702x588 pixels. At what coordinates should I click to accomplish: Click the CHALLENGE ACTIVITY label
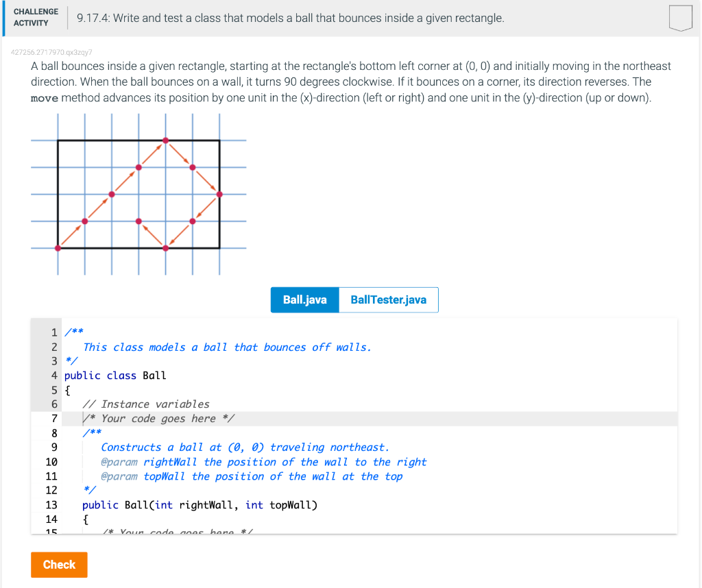tap(35, 16)
